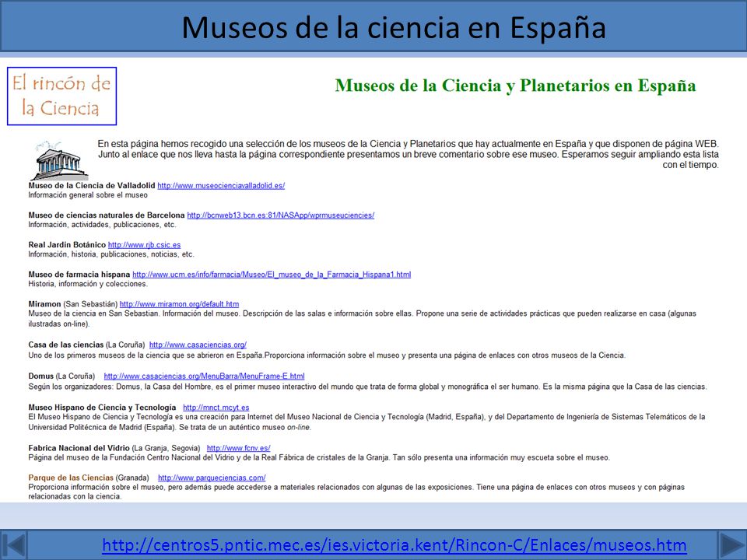Select the Miramon (San Sebastián) name
This screenshot has height=560, width=747.
[72, 304]
